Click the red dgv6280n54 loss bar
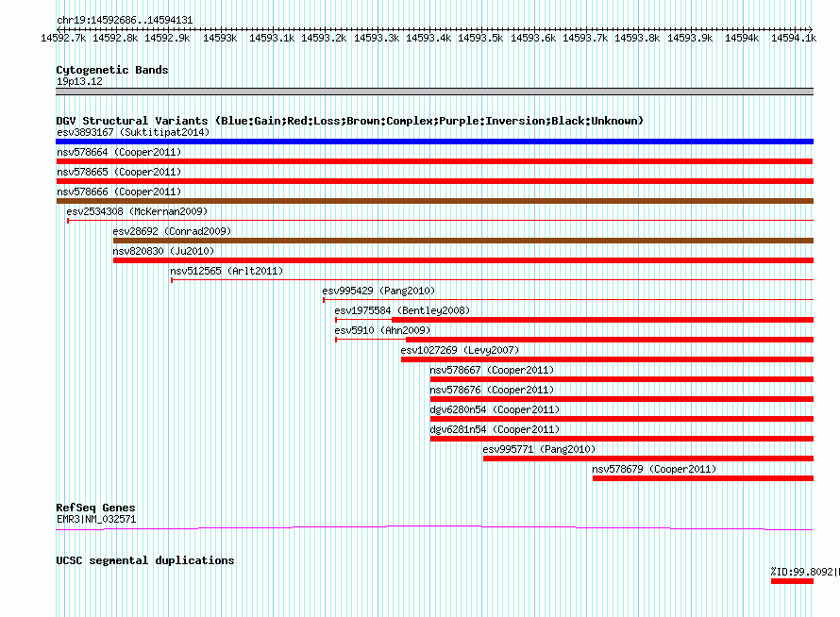Viewport: 840px width, 617px height. click(x=621, y=419)
